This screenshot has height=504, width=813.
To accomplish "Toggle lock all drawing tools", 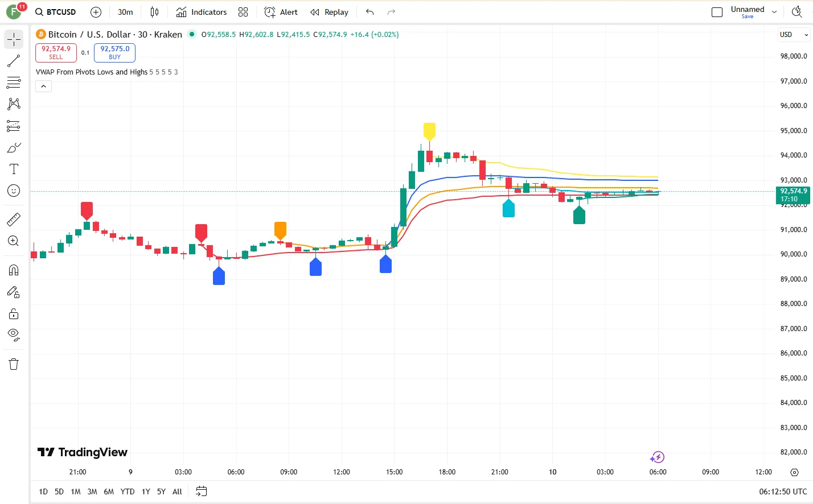I will [x=14, y=313].
